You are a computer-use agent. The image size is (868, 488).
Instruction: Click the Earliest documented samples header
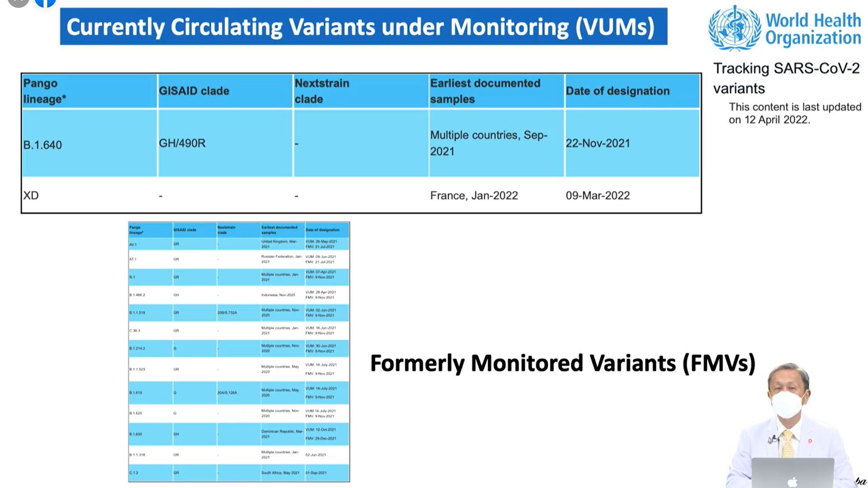(485, 91)
